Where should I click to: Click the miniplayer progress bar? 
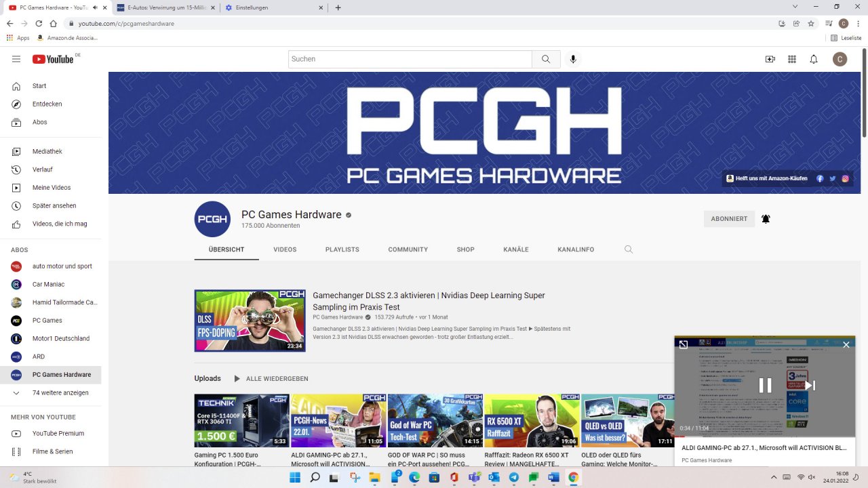[x=765, y=436]
